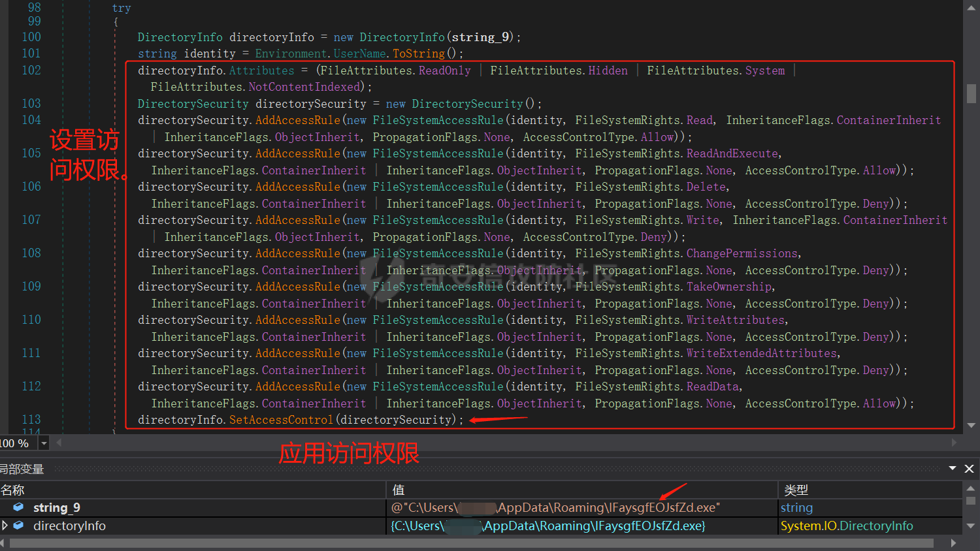
Task: Click the directoryInfo variable icon
Action: pos(19,526)
